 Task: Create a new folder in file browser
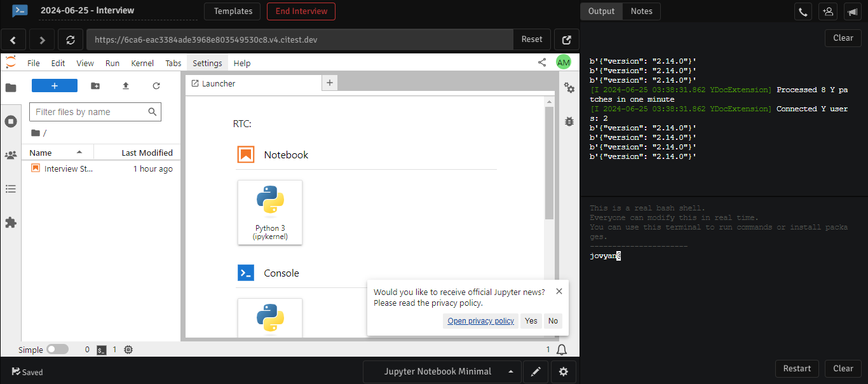point(95,86)
